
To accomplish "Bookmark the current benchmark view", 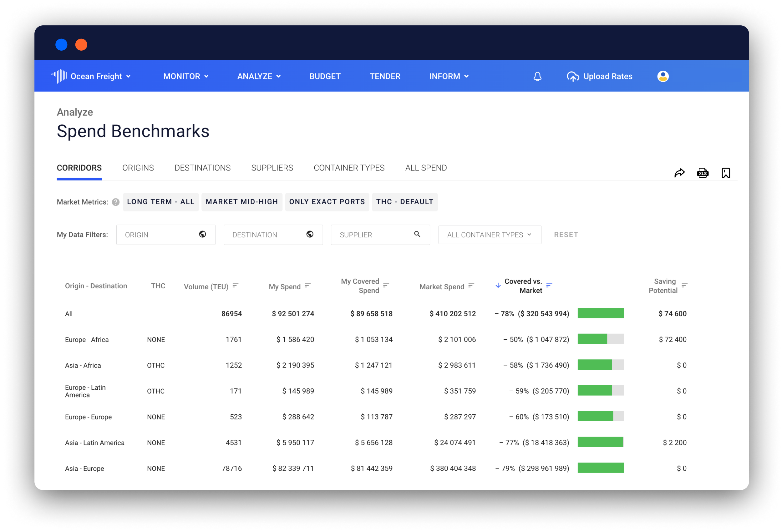I will point(726,173).
